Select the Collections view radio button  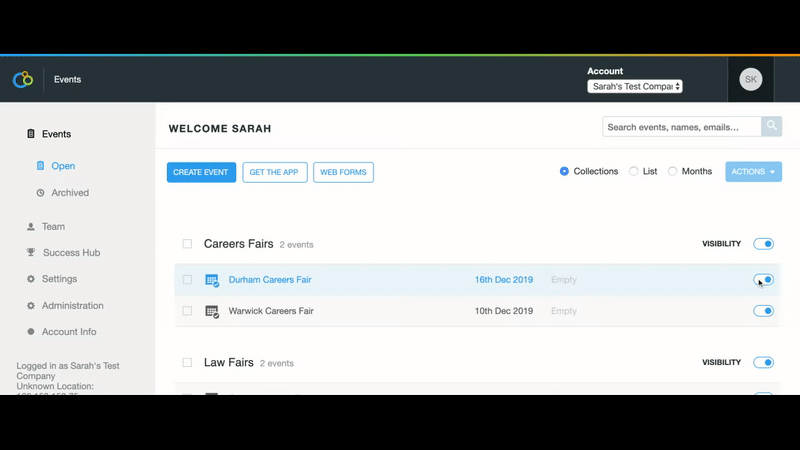564,171
